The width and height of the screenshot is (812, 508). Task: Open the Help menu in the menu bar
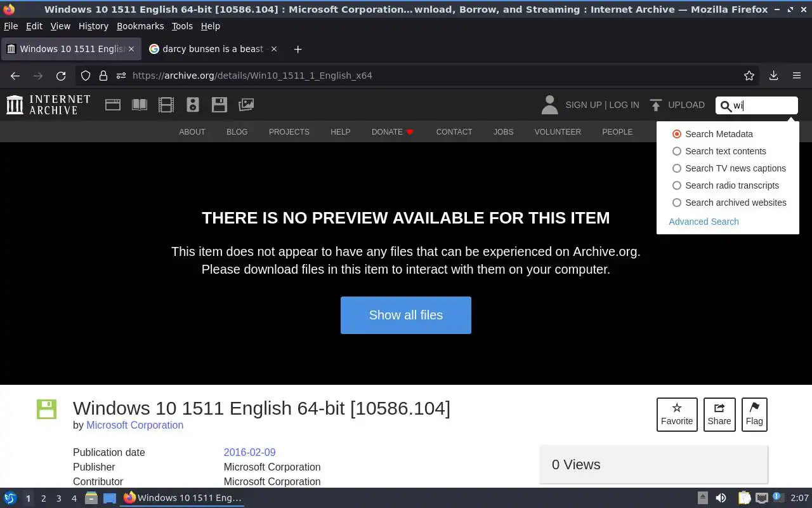(211, 26)
